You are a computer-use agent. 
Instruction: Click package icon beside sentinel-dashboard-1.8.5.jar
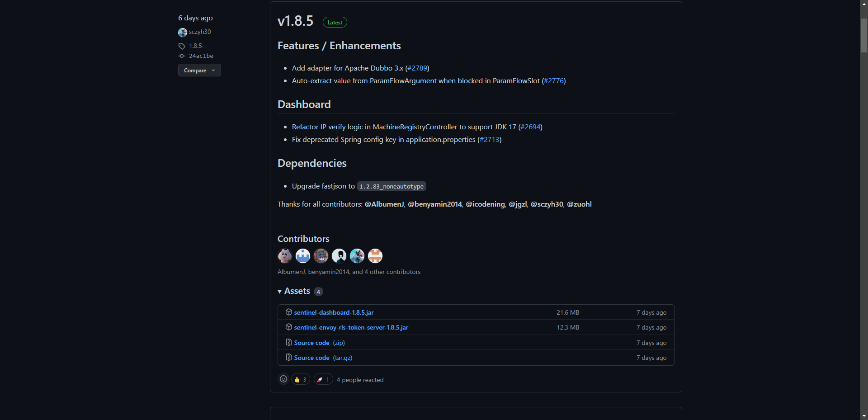tap(289, 312)
